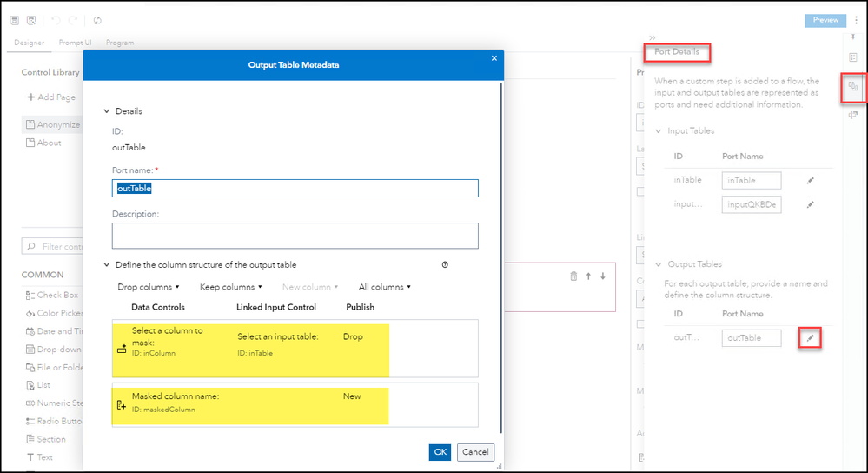The height and width of the screenshot is (473, 868).
Task: Click the save icon in the top toolbar
Action: pyautogui.click(x=15, y=21)
